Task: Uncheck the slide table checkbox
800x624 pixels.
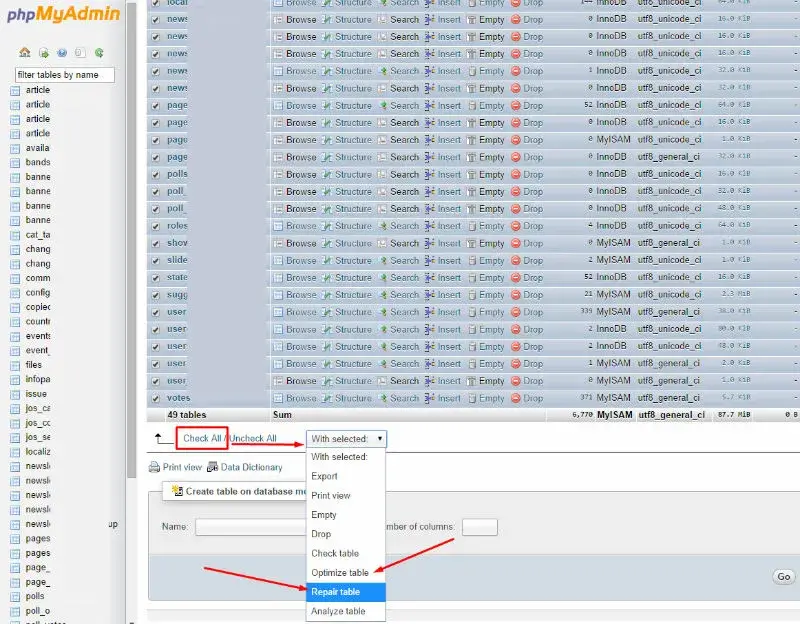Action: pyautogui.click(x=156, y=261)
